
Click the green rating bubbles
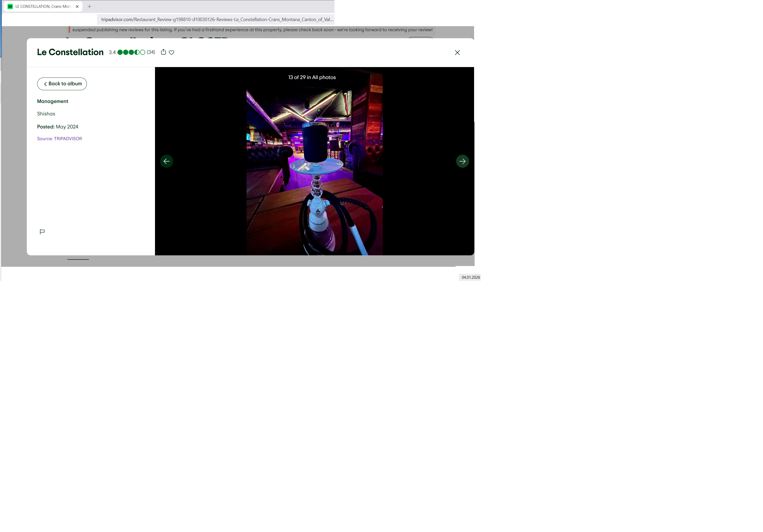coord(131,52)
